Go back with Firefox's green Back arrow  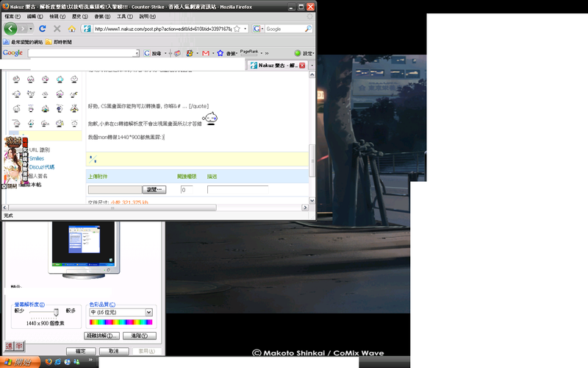10,29
